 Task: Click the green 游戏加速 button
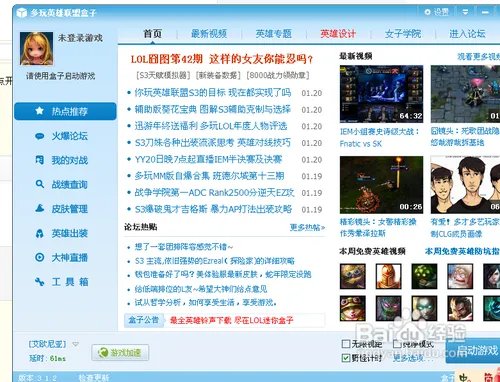pos(120,353)
